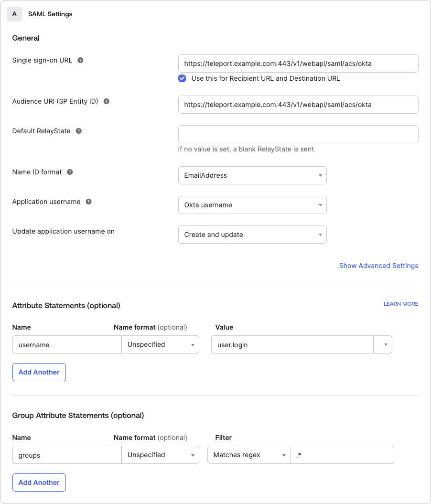Open the Default RelayState help tooltip
This screenshot has width=431, height=504.
point(78,130)
